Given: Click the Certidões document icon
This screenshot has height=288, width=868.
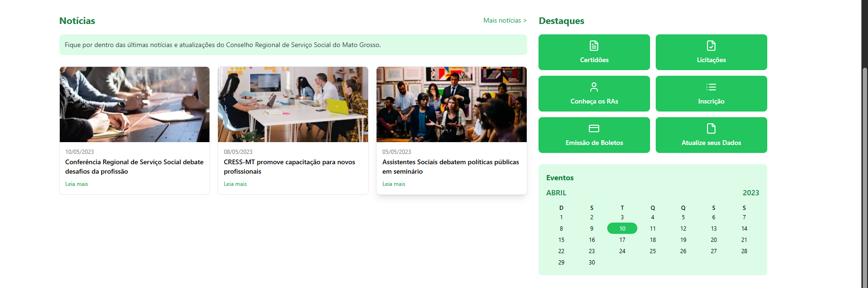Looking at the screenshot, I should [594, 46].
